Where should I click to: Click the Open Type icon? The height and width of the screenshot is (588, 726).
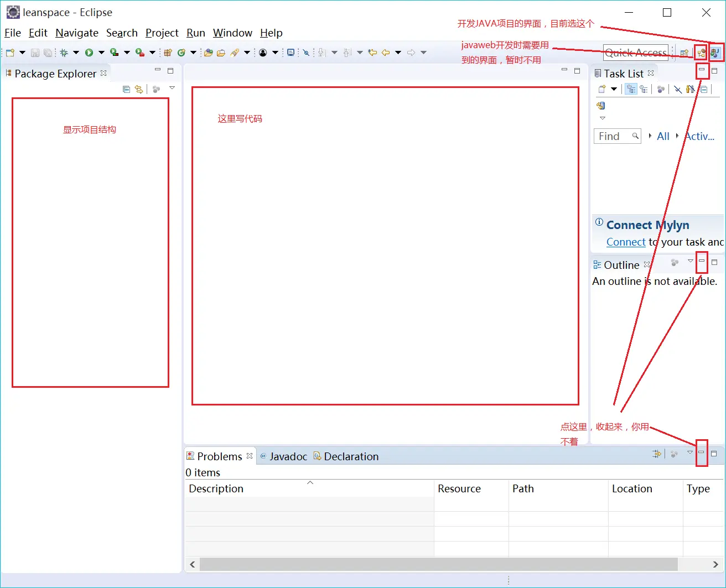tap(208, 53)
